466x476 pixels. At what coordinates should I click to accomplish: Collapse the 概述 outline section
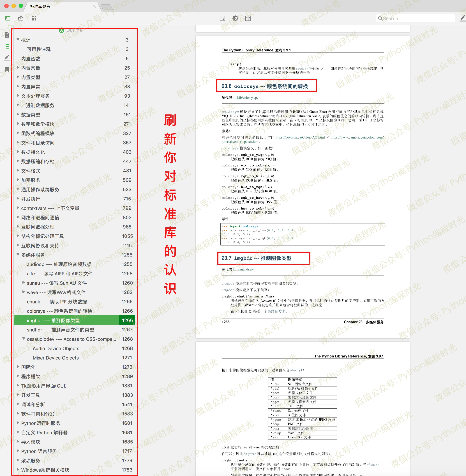tap(18, 39)
